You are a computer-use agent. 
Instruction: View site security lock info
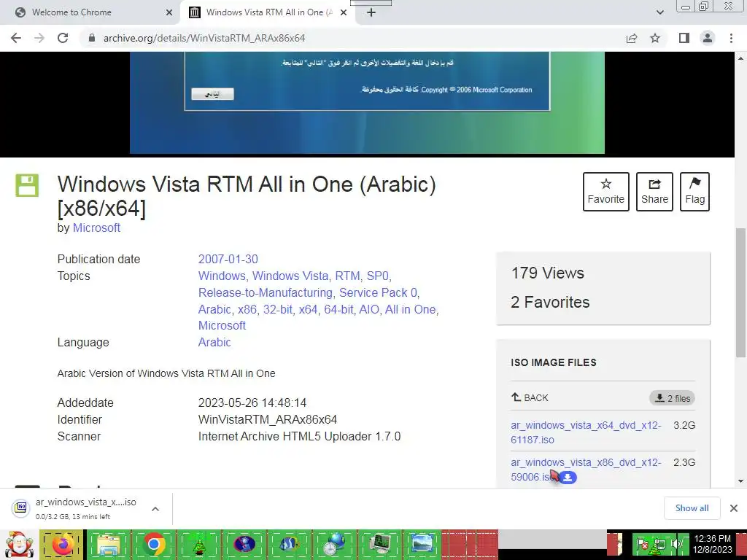92,38
